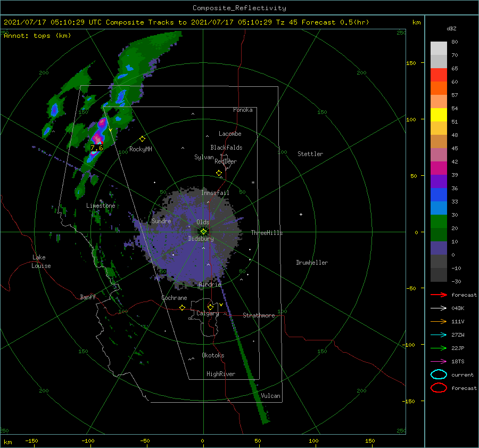Click the Sylvan label

click(x=204, y=157)
